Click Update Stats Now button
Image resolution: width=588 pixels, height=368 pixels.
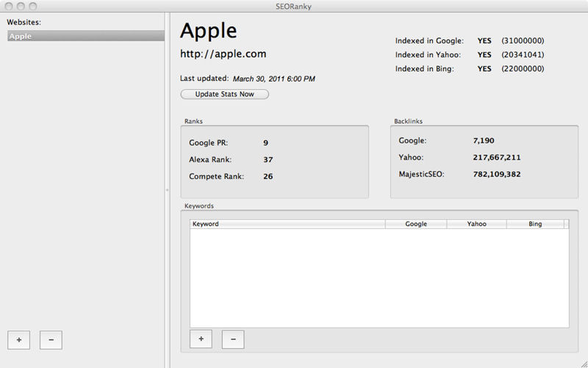tap(225, 94)
